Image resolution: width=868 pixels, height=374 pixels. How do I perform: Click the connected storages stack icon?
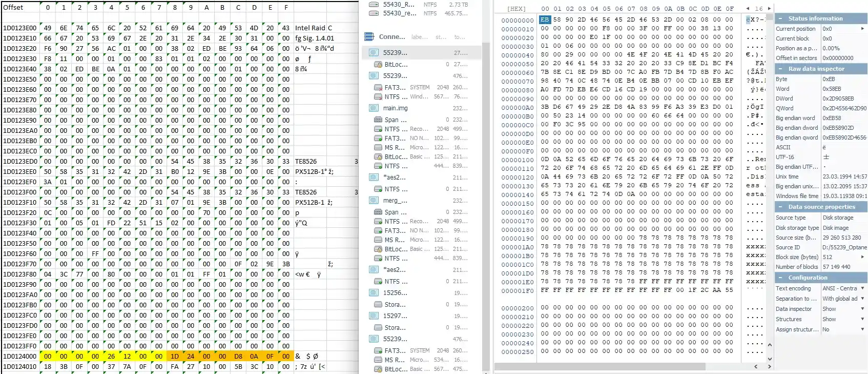[369, 37]
